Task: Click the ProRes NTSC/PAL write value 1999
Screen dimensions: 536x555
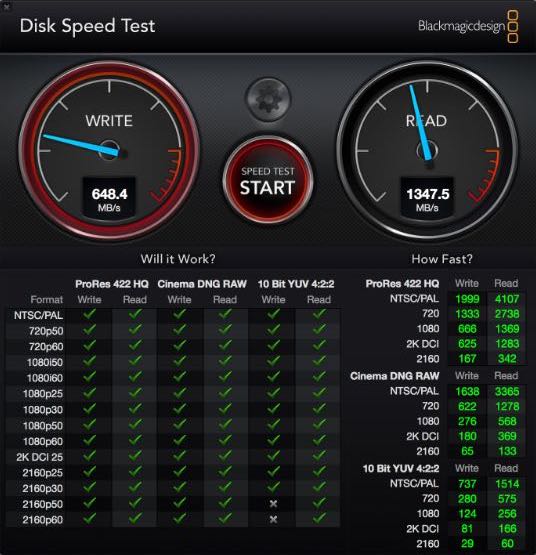Action: (467, 299)
